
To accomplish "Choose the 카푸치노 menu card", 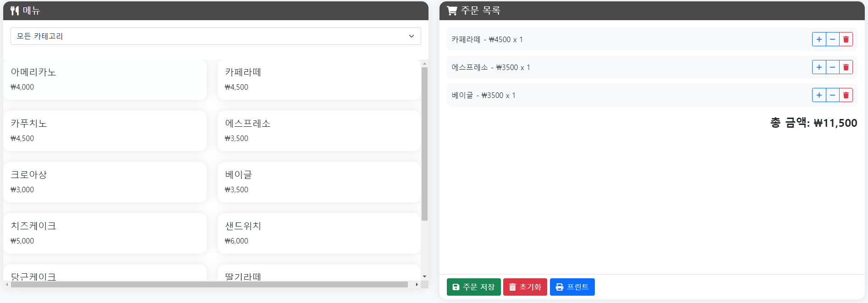I will 105,131.
